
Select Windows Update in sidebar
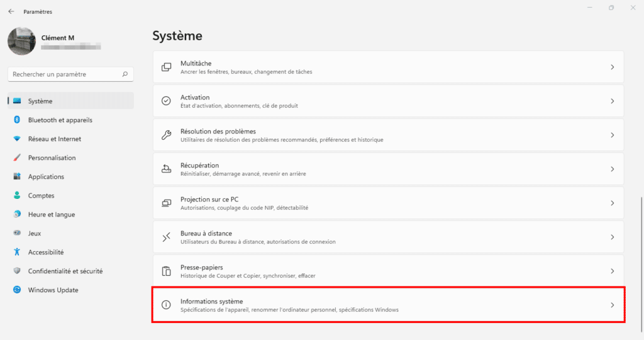point(53,290)
